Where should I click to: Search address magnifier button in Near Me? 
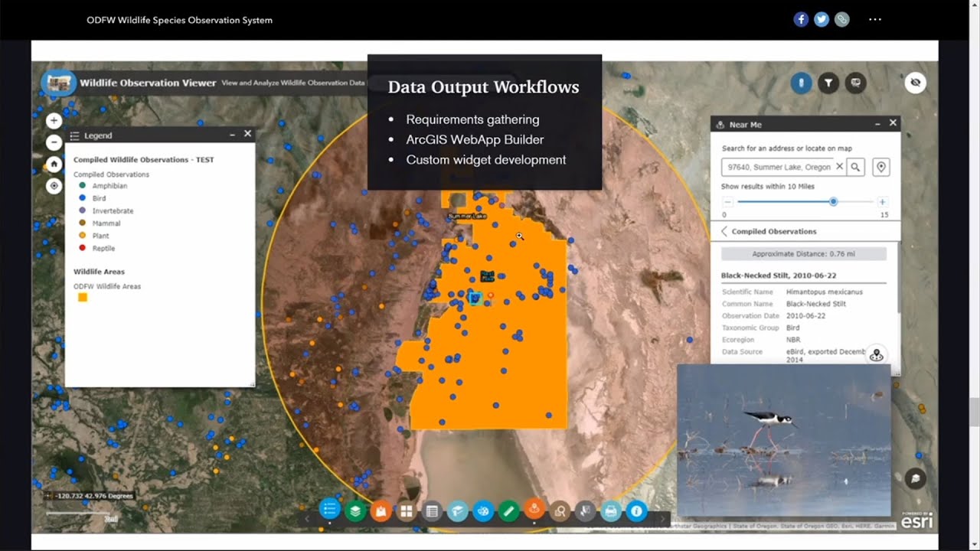tap(856, 167)
